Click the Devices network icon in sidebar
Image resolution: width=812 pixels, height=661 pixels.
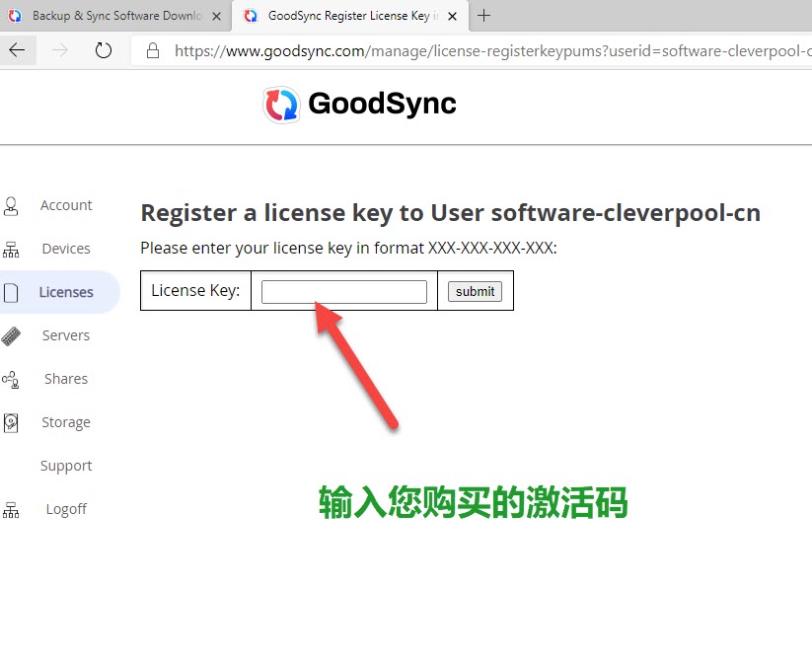pos(11,250)
